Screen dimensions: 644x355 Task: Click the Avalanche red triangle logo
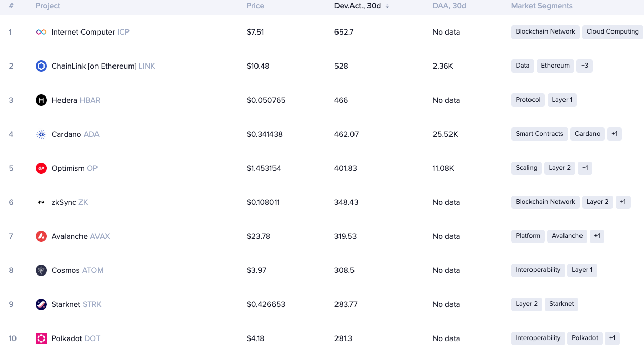pos(41,236)
